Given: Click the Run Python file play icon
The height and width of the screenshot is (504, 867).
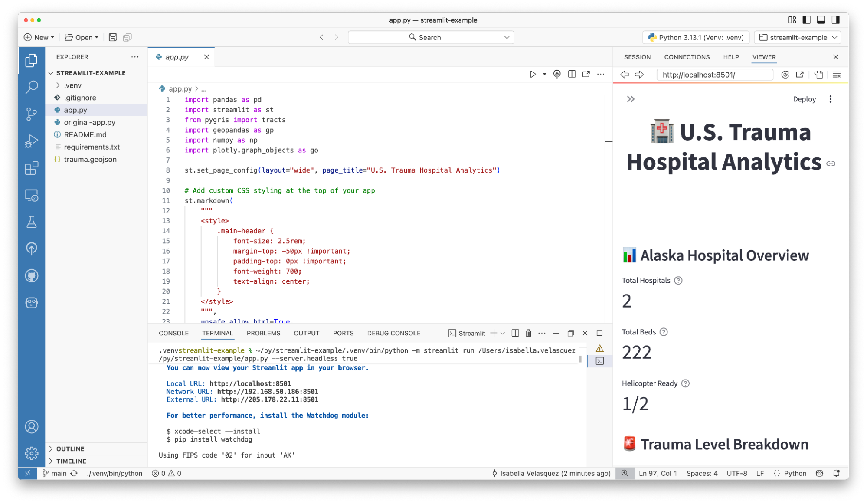Looking at the screenshot, I should tap(533, 74).
